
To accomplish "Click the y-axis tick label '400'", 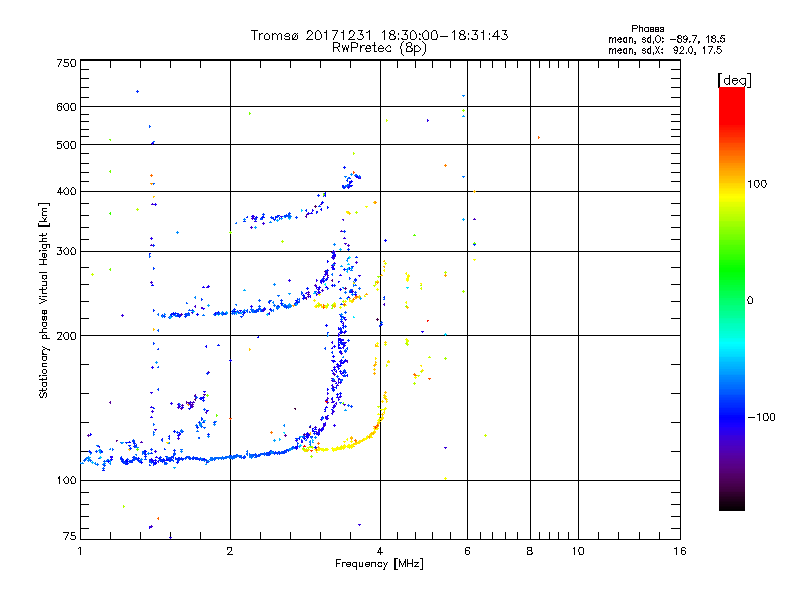I will click(x=66, y=191).
